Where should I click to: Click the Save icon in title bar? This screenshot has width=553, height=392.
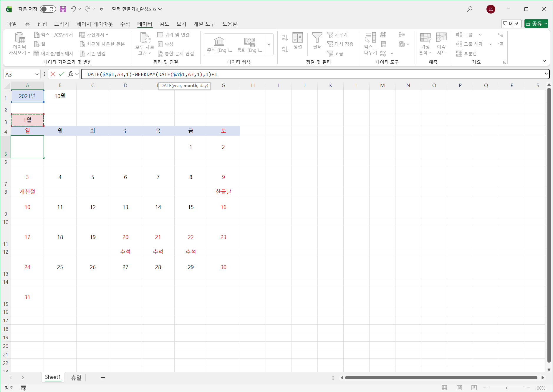tap(63, 9)
